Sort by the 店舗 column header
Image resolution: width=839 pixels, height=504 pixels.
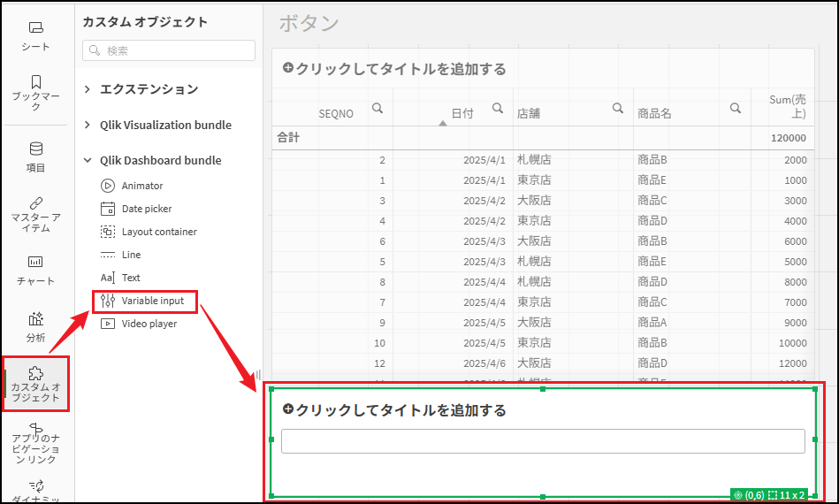[x=528, y=113]
